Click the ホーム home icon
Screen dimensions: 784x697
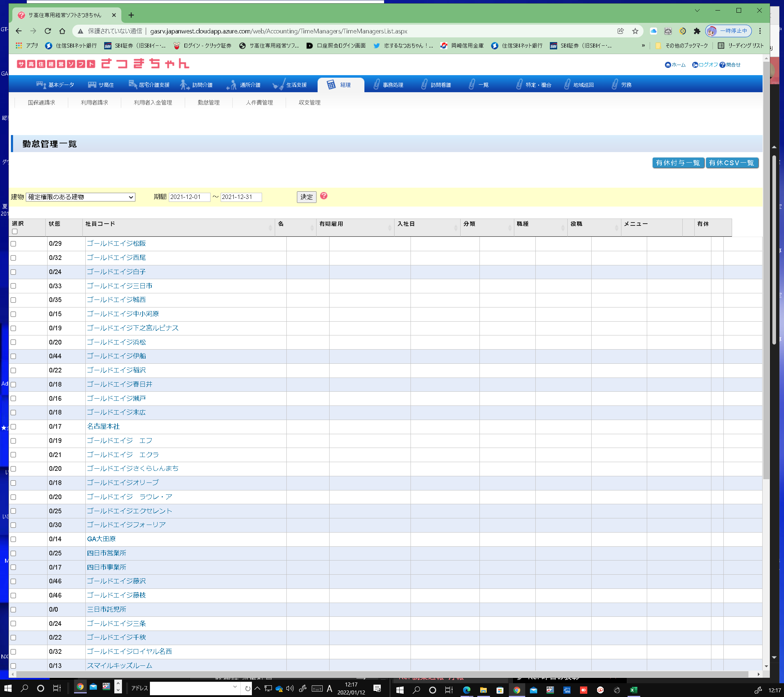668,65
